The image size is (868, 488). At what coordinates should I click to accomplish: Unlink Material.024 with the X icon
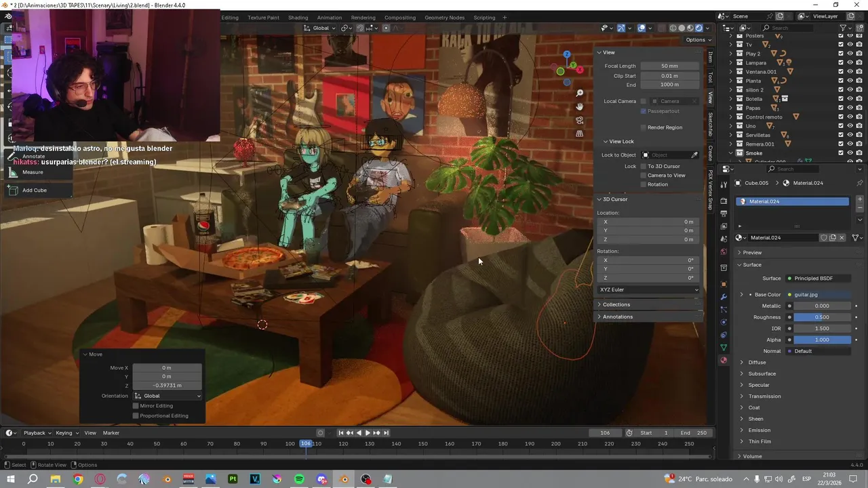tap(842, 237)
